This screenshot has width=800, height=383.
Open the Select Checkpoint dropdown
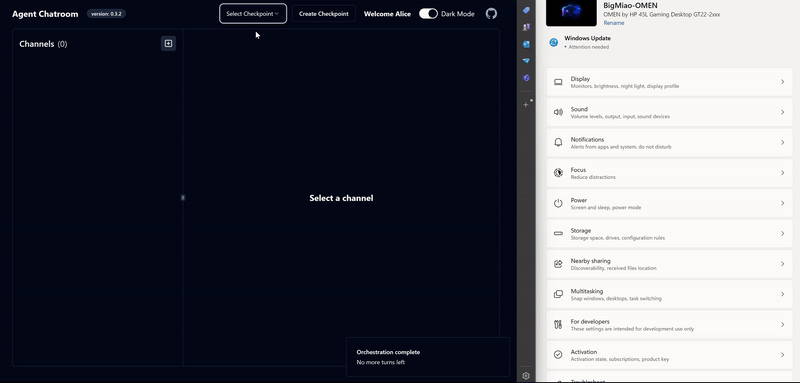pyautogui.click(x=253, y=14)
